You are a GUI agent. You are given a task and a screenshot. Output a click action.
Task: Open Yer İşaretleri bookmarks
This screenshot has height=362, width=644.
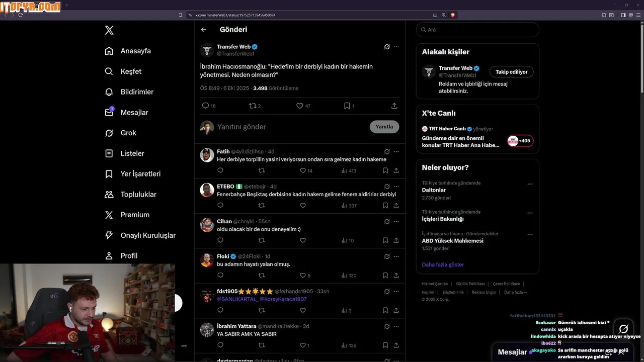133,174
